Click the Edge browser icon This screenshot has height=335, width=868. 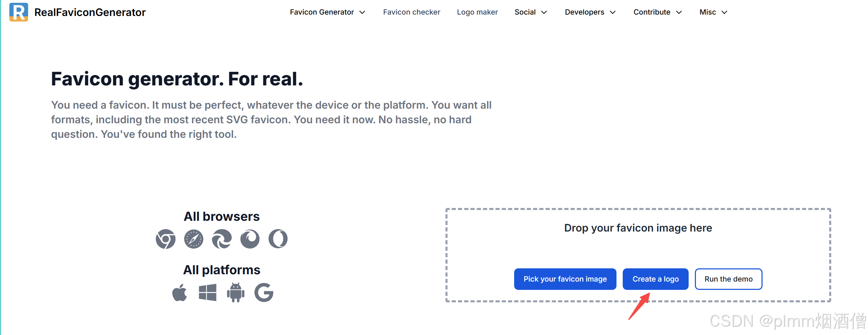click(x=222, y=239)
